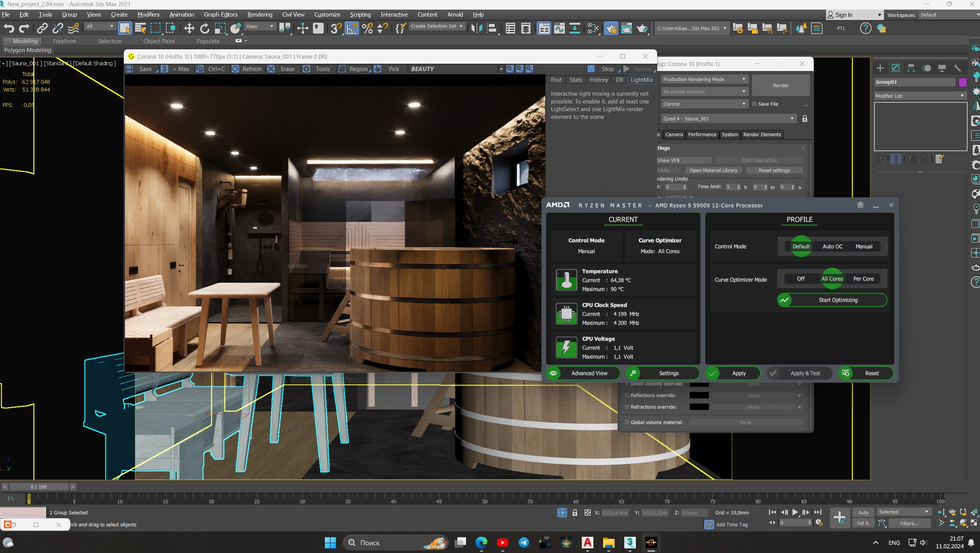This screenshot has height=553, width=980.
Task: Expand the Production Rendering Mode dropdown
Action: pyautogui.click(x=704, y=79)
